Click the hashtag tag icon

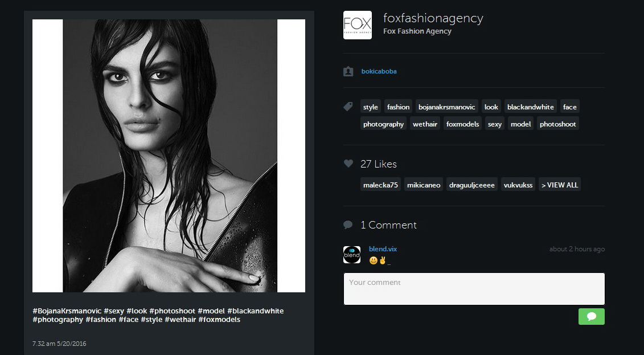pyautogui.click(x=348, y=107)
